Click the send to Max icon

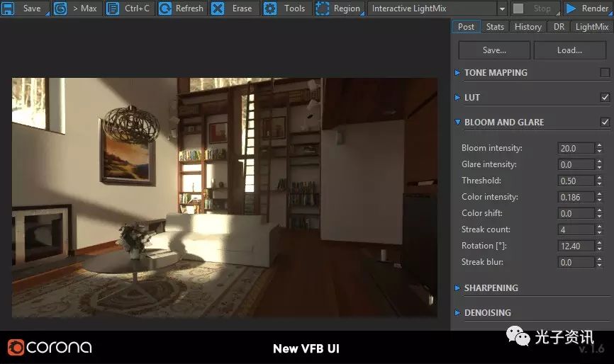tap(60, 8)
